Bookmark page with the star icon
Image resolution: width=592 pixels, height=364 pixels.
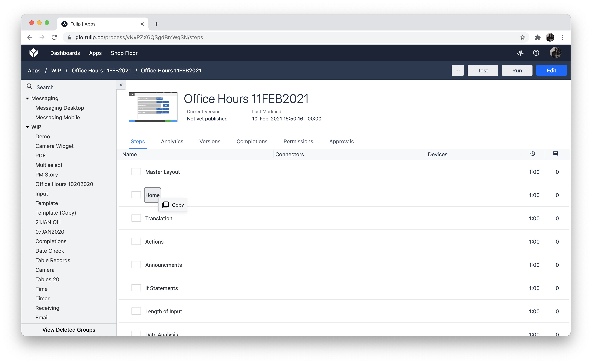pyautogui.click(x=522, y=37)
